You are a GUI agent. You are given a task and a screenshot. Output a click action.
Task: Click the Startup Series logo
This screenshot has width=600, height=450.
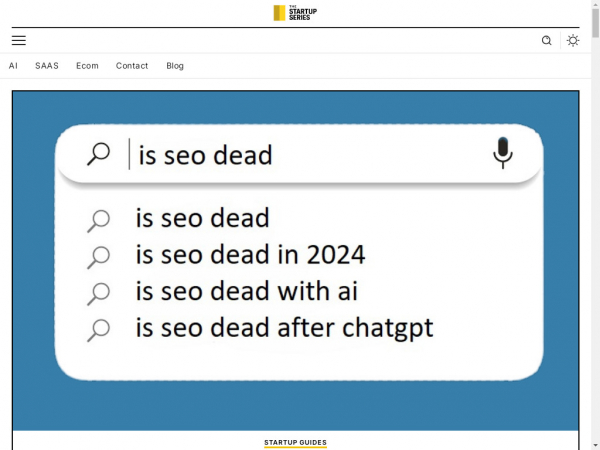[295, 13]
